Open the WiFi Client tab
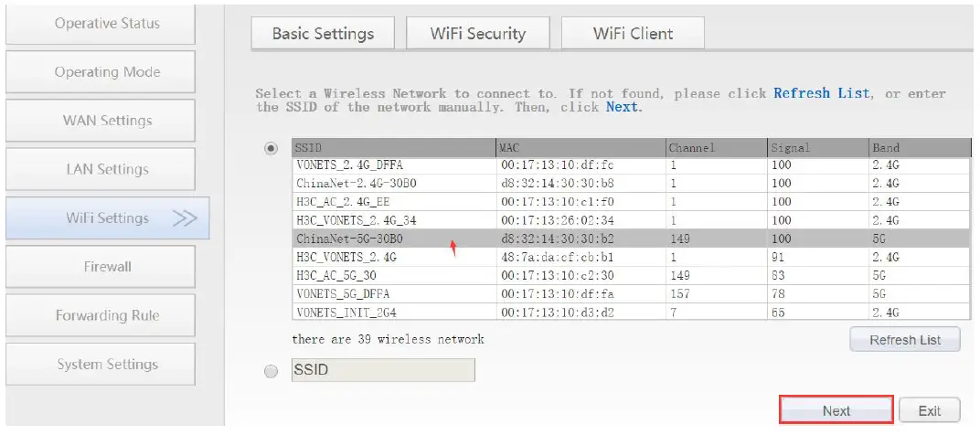 [633, 34]
